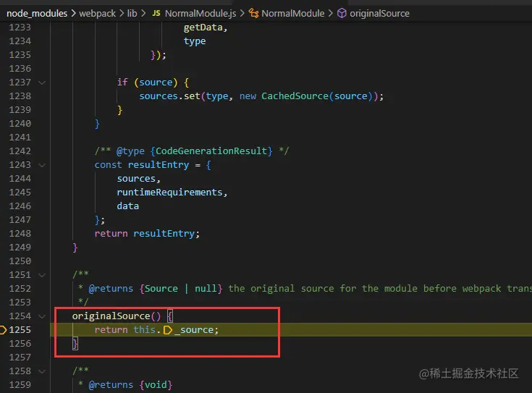The height and width of the screenshot is (393, 532).
Task: Click resultEntry declaration on line 1243
Action: (x=158, y=165)
